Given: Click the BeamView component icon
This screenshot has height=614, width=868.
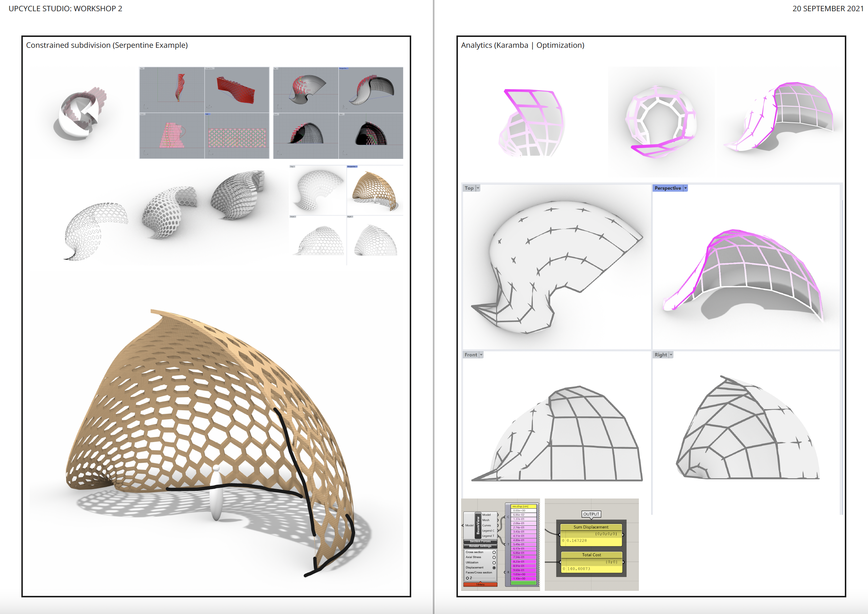Looking at the screenshot, I should click(478, 525).
